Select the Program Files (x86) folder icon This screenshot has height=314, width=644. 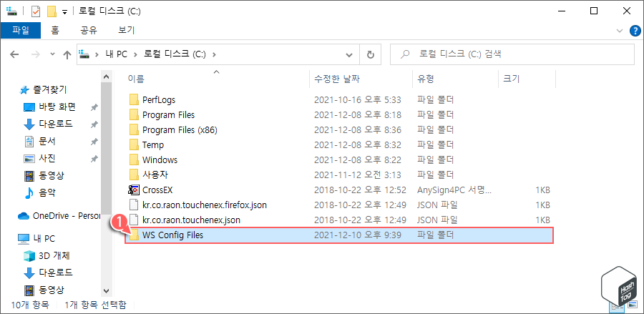[134, 130]
